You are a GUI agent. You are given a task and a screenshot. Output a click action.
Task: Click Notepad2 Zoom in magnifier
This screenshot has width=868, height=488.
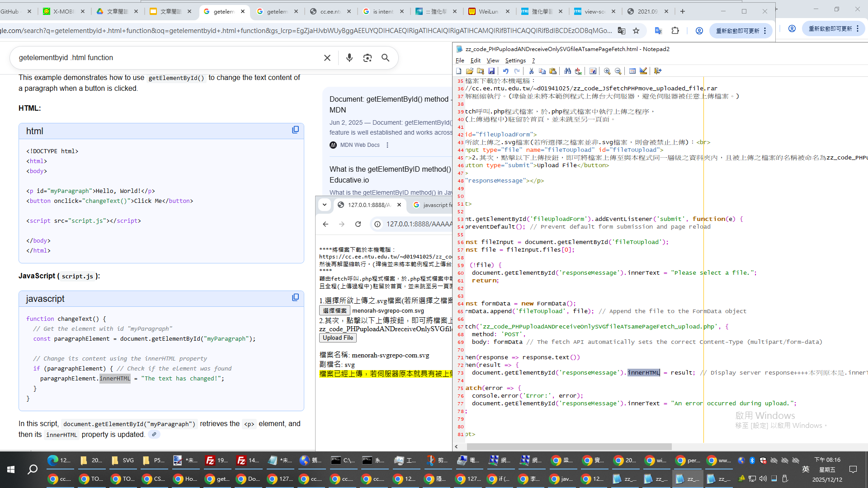(607, 71)
